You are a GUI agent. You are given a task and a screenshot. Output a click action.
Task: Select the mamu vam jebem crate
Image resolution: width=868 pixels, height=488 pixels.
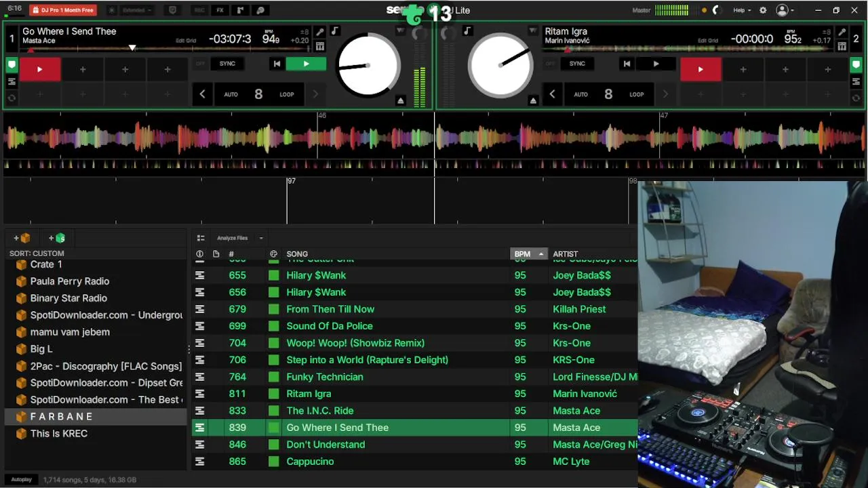95,332
